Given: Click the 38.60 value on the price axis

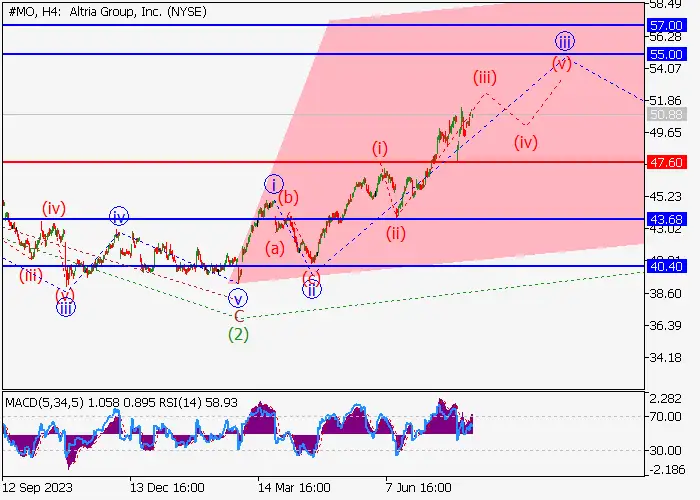Looking at the screenshot, I should (665, 293).
